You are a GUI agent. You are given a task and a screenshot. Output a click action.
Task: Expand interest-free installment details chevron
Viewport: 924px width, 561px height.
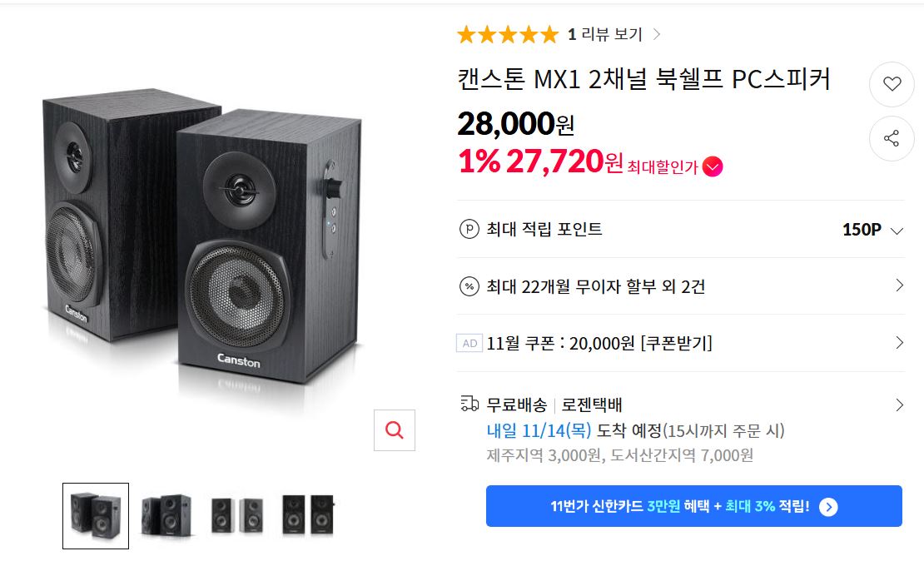[x=899, y=285]
